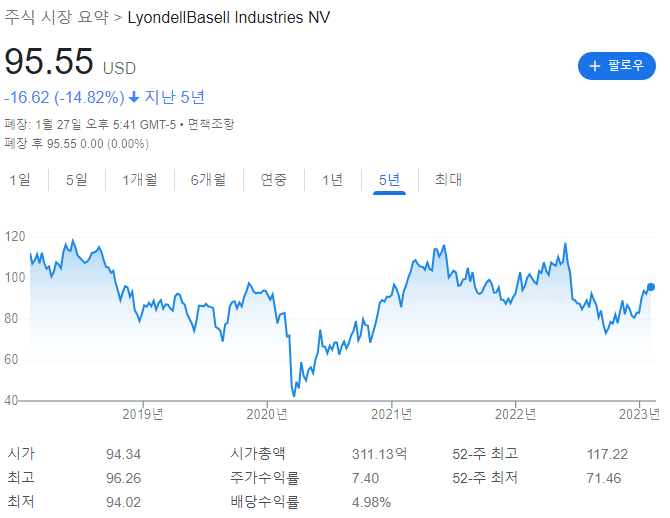Click the 시가총액 label
The width and height of the screenshot is (670, 518).
click(x=258, y=453)
